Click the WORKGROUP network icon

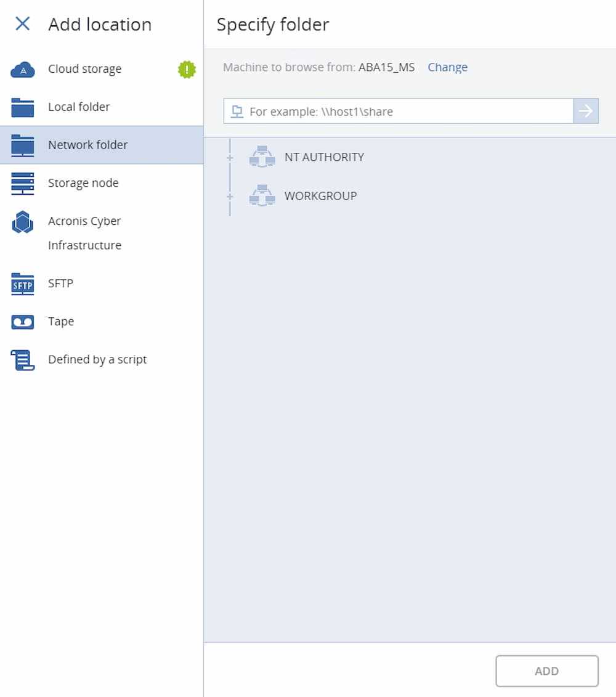click(x=262, y=196)
